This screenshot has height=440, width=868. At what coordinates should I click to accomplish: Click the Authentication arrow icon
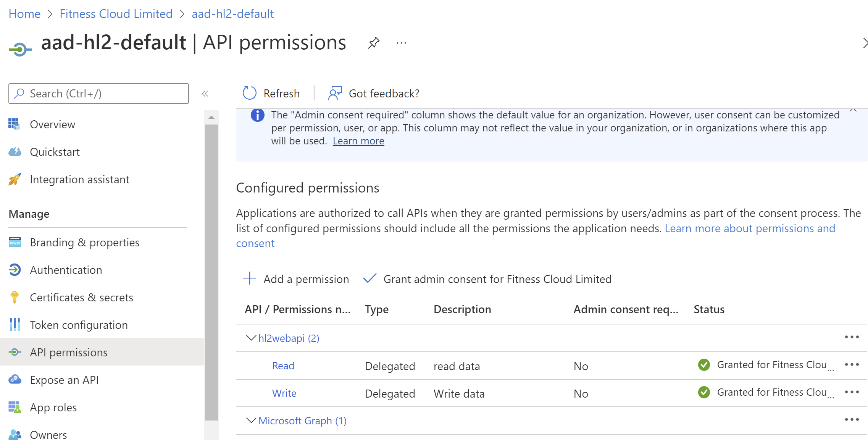(15, 270)
